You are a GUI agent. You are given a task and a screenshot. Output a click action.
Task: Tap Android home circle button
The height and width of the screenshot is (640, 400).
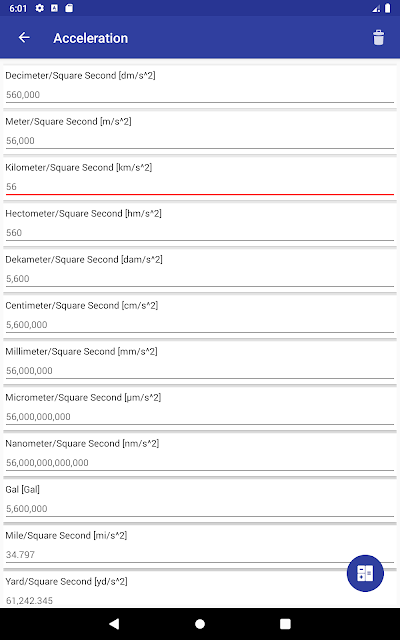(x=200, y=624)
